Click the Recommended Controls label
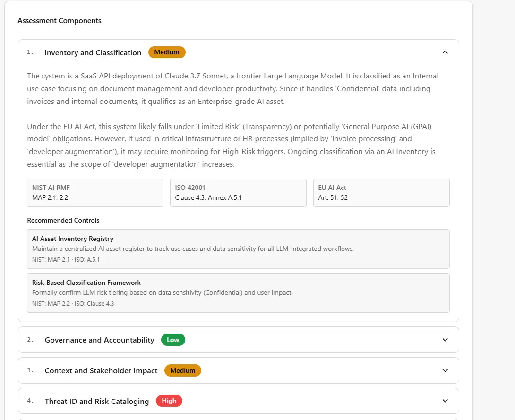Screen dimensions: 515x420 (63, 221)
